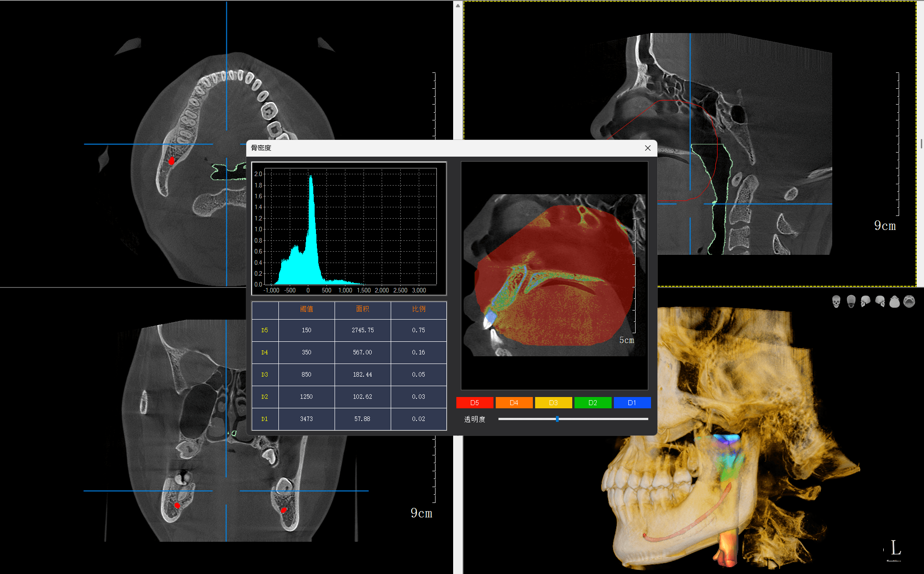
Task: Select the back-view skull icon
Action: (851, 301)
